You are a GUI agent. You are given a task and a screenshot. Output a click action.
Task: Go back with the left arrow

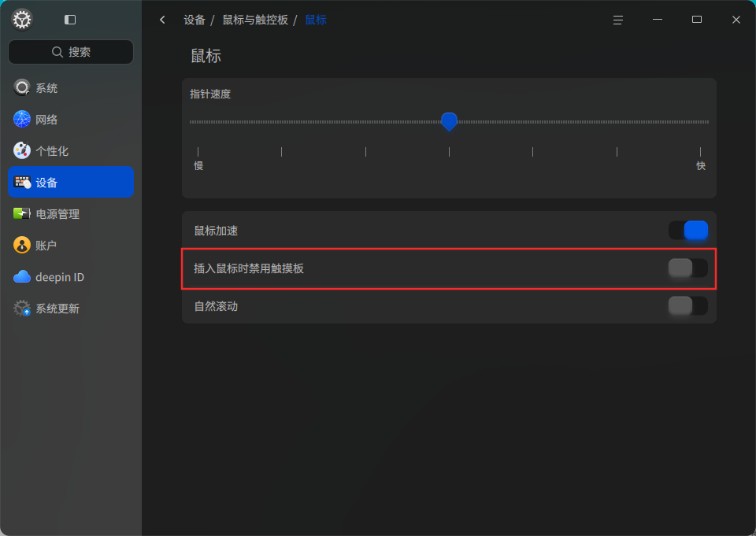[162, 20]
